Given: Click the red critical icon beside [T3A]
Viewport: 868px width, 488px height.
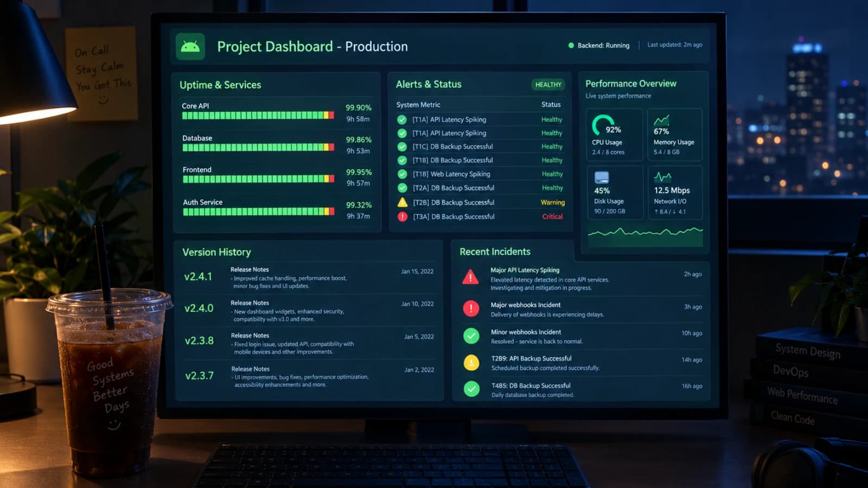Looking at the screenshot, I should point(403,217).
